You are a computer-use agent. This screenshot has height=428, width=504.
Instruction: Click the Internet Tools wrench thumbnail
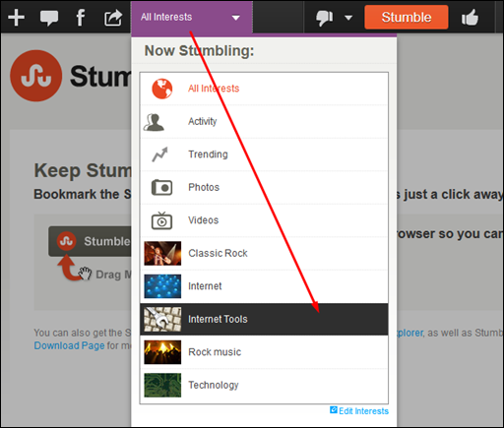(x=162, y=320)
